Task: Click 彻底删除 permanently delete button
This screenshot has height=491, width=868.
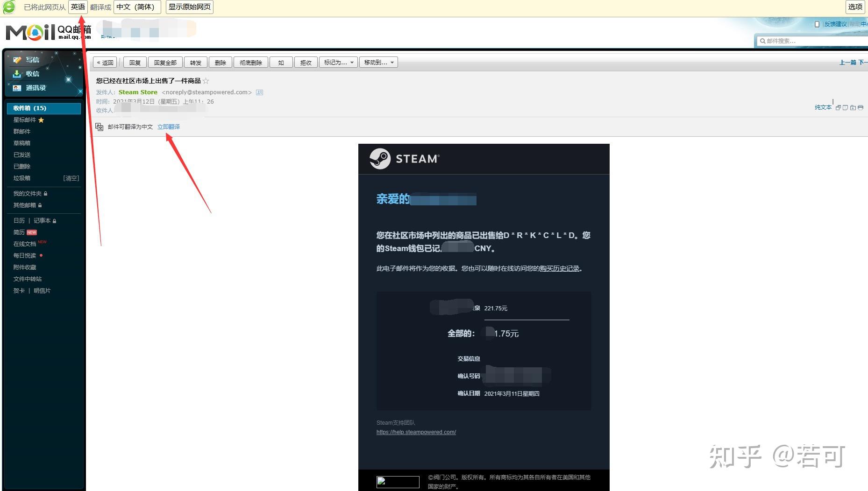Action: [x=251, y=63]
